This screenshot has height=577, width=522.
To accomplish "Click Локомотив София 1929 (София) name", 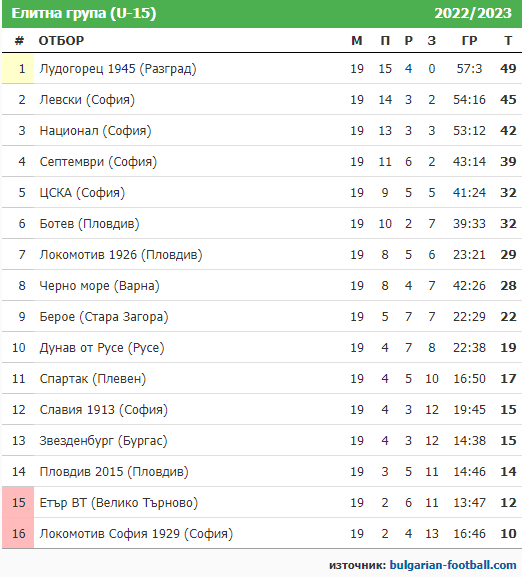I will click(x=136, y=534).
